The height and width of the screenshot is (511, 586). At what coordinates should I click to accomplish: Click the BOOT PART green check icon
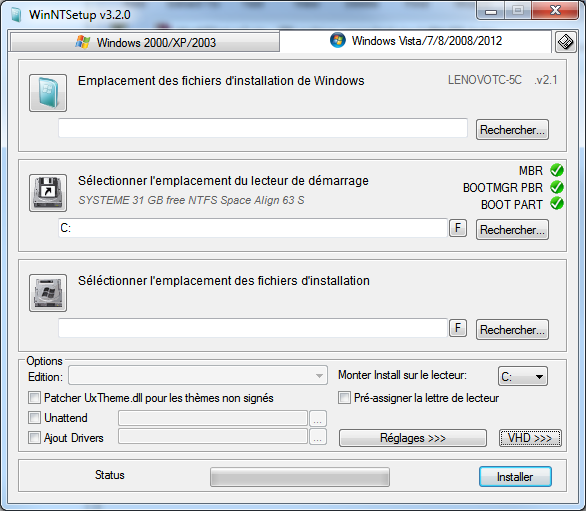(x=557, y=203)
